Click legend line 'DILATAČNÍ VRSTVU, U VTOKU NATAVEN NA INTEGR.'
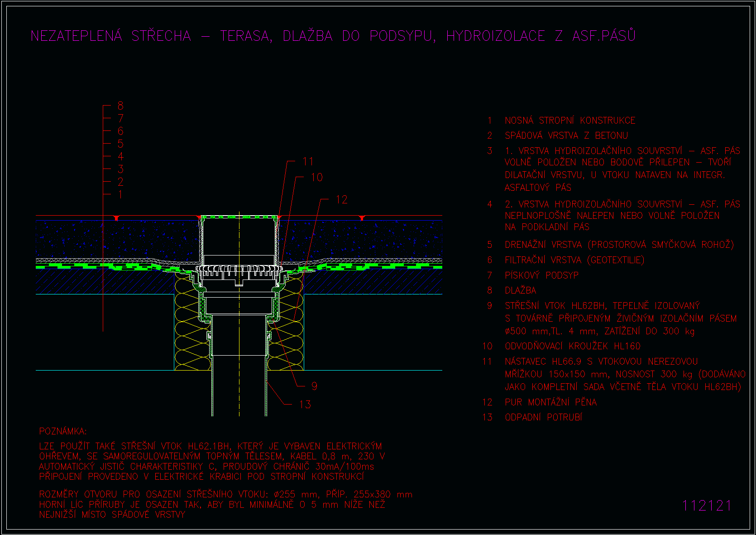 pyautogui.click(x=615, y=175)
